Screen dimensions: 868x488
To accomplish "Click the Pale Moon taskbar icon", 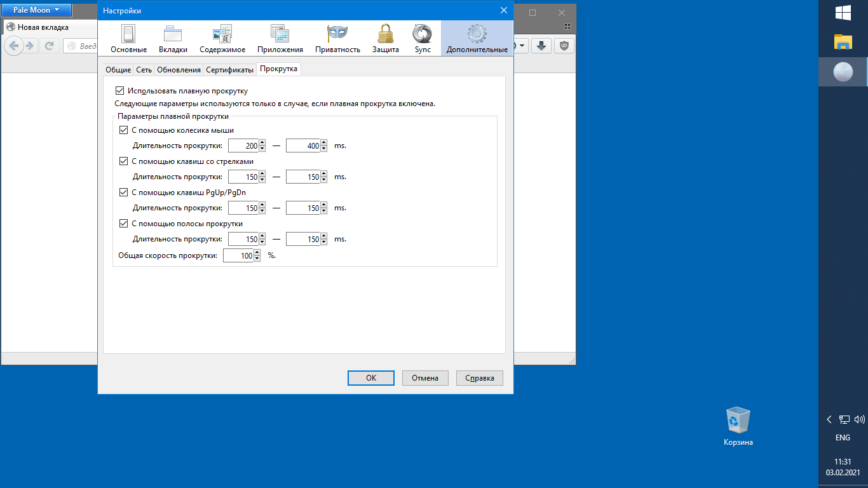I will (x=843, y=72).
